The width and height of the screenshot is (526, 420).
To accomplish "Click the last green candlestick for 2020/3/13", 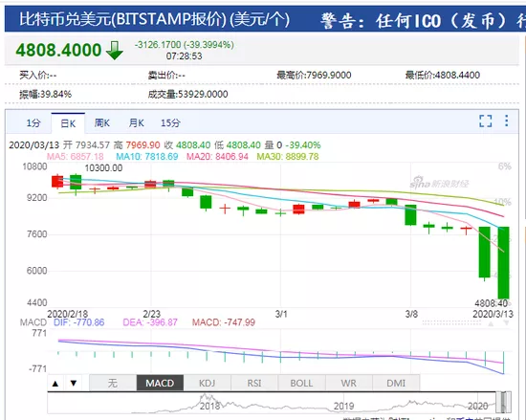I will pyautogui.click(x=503, y=263).
